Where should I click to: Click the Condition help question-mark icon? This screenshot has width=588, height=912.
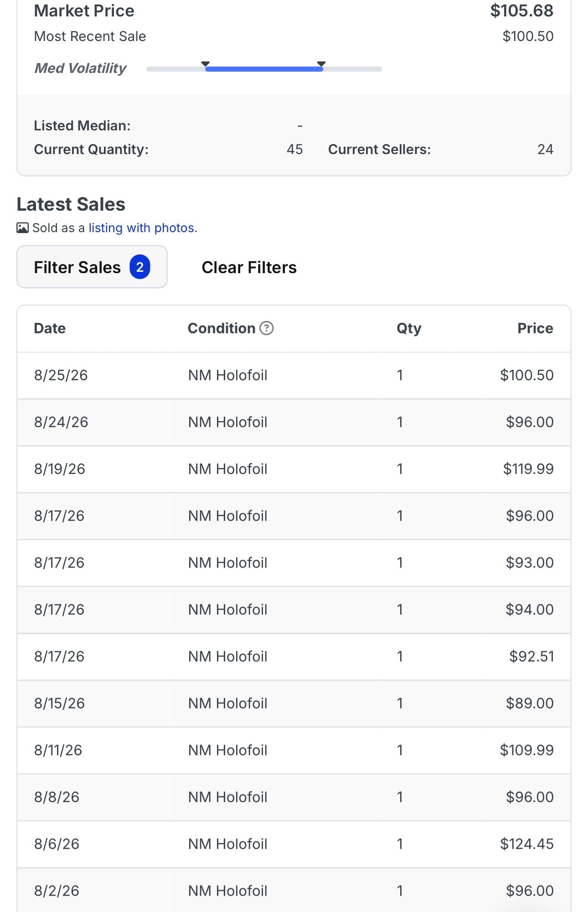point(266,328)
